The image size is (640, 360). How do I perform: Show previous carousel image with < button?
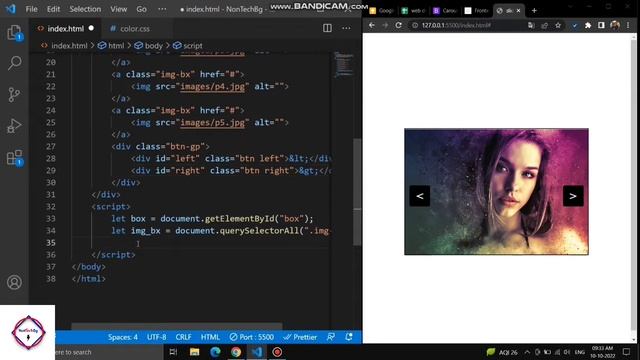click(420, 196)
